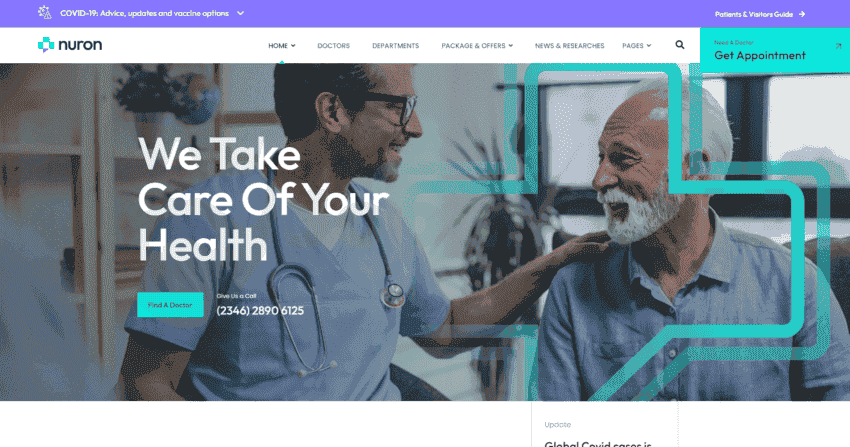This screenshot has height=447, width=850.
Task: Expand the COVID-19 advice dropdown chevron
Action: (x=240, y=13)
